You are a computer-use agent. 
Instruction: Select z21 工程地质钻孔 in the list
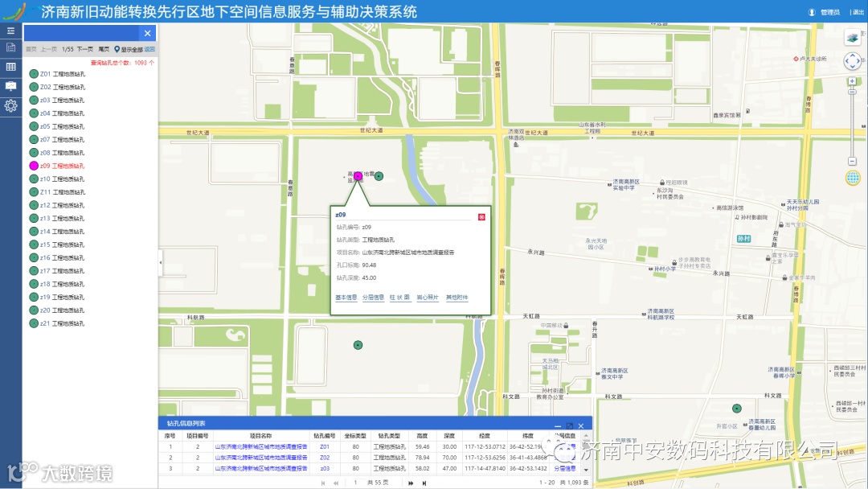pos(58,323)
